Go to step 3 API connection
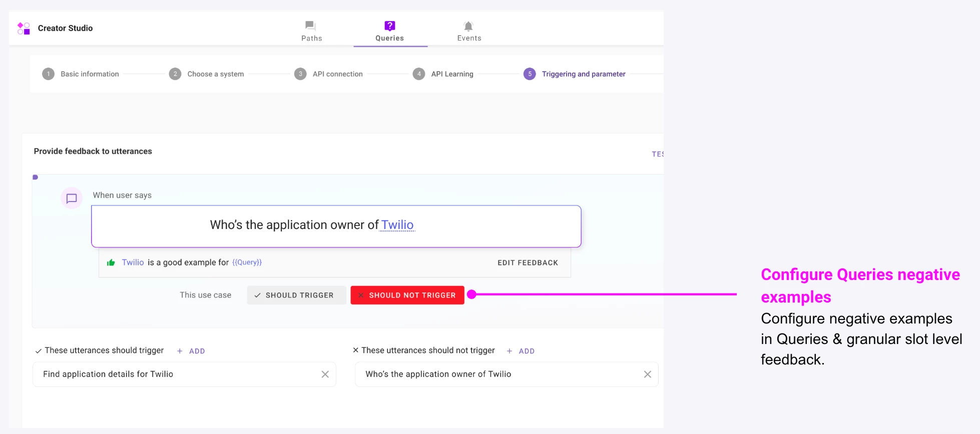 click(x=328, y=74)
